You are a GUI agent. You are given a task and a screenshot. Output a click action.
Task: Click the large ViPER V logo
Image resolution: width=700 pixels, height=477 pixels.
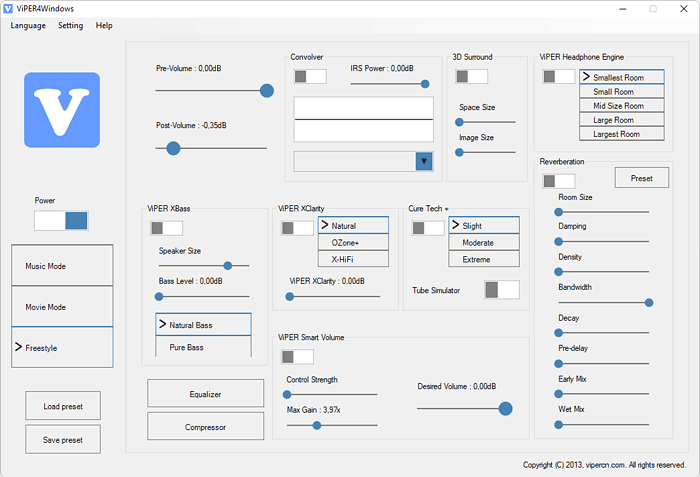(x=62, y=110)
